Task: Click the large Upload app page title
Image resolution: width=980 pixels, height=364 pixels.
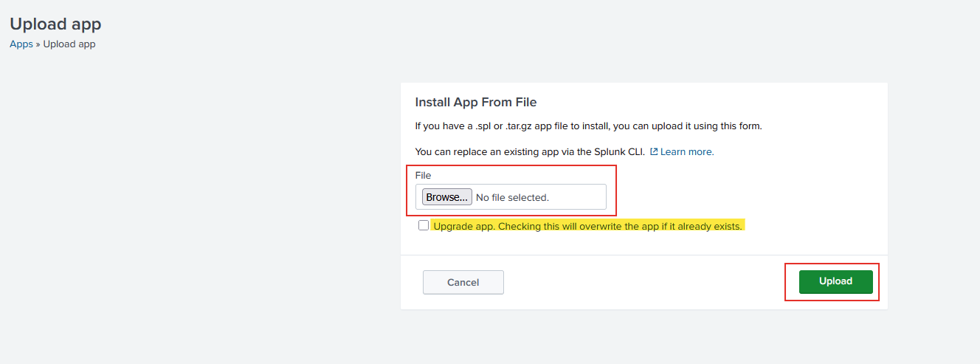Action: 55,24
